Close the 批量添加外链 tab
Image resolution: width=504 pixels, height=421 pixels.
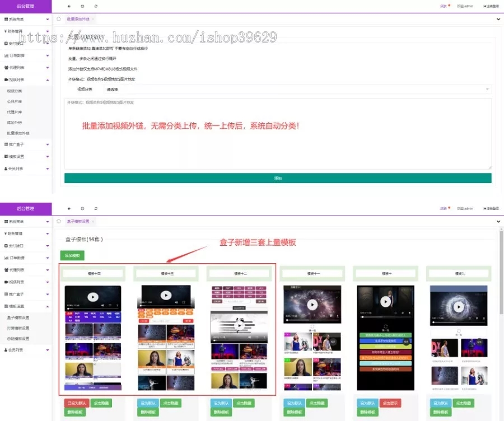(x=93, y=18)
